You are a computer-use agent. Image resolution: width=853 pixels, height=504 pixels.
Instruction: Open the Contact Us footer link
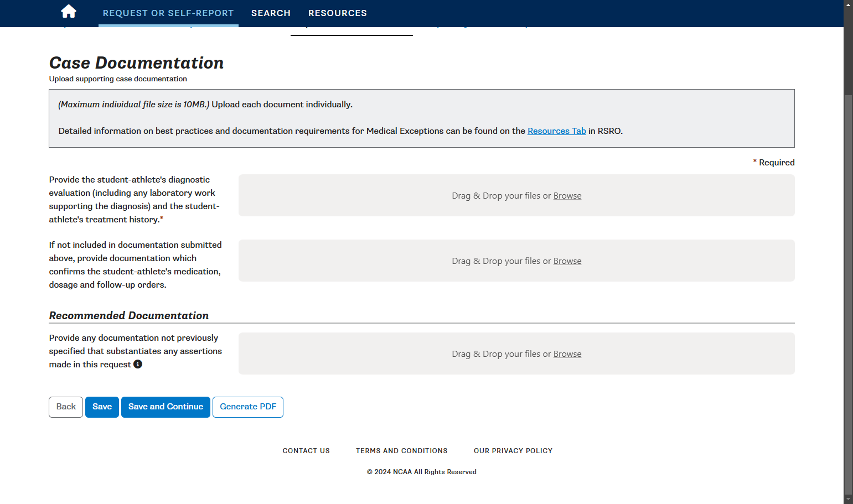[x=306, y=451]
